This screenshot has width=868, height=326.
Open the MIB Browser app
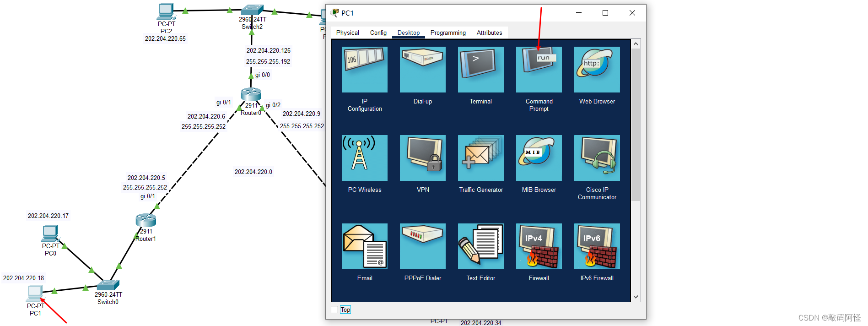click(x=539, y=158)
